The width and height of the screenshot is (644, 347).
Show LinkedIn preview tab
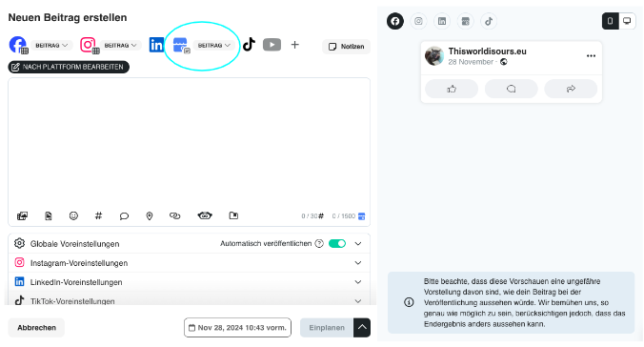tap(442, 21)
